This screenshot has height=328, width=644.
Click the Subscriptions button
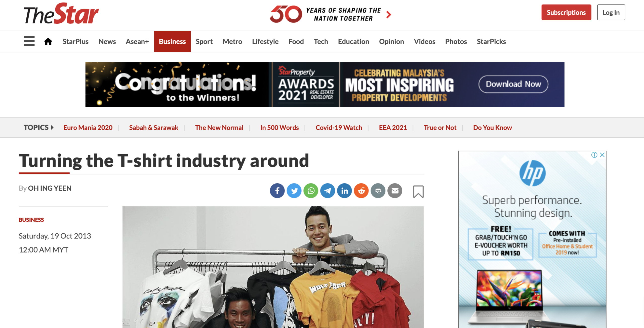pos(566,12)
